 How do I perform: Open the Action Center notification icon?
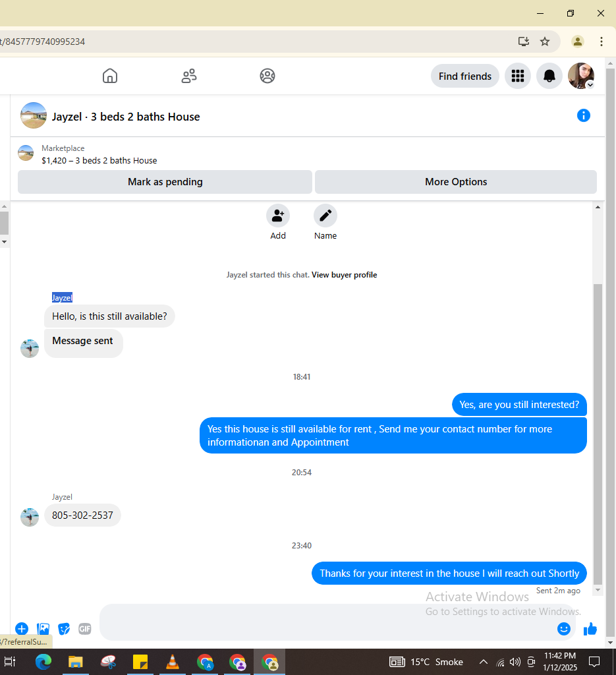tap(594, 662)
